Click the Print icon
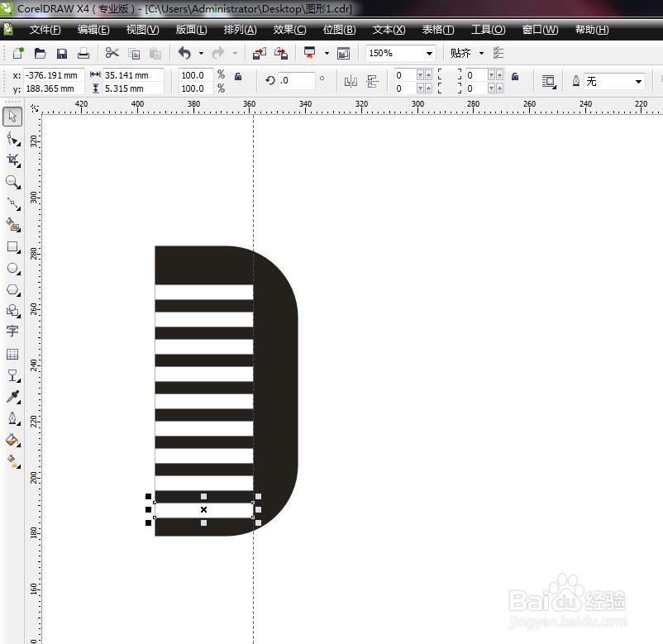This screenshot has height=644, width=663. click(83, 53)
